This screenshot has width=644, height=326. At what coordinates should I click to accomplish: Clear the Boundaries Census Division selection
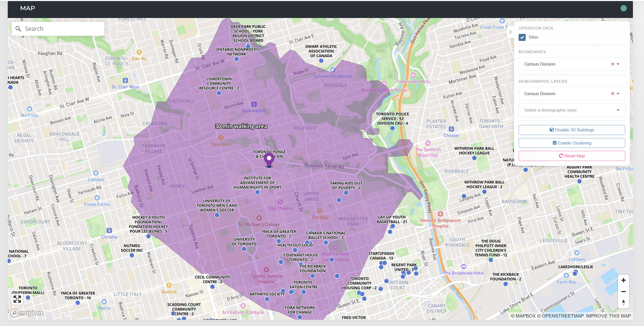[x=613, y=64]
